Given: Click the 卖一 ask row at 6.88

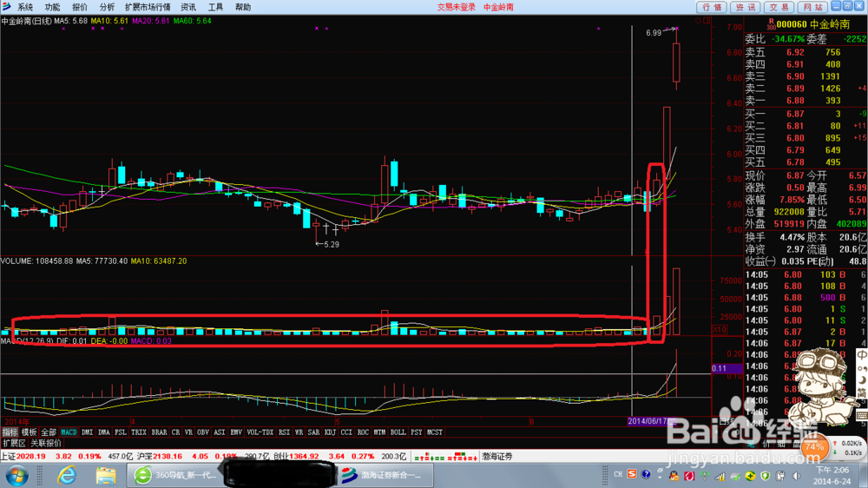Looking at the screenshot, I should pos(806,100).
